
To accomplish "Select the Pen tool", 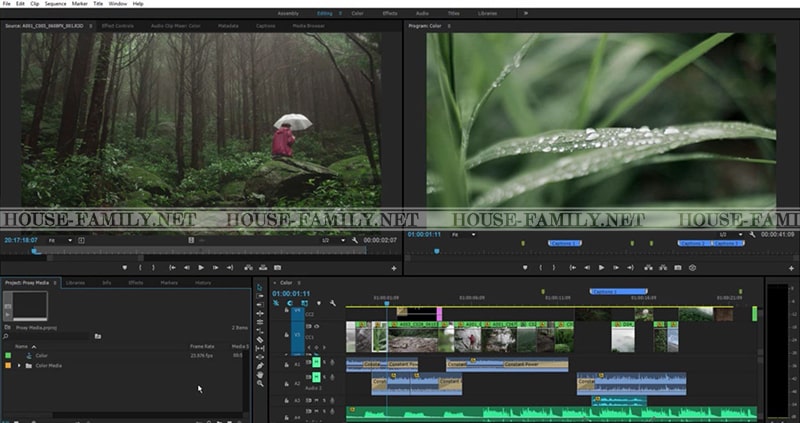I will pos(260,365).
